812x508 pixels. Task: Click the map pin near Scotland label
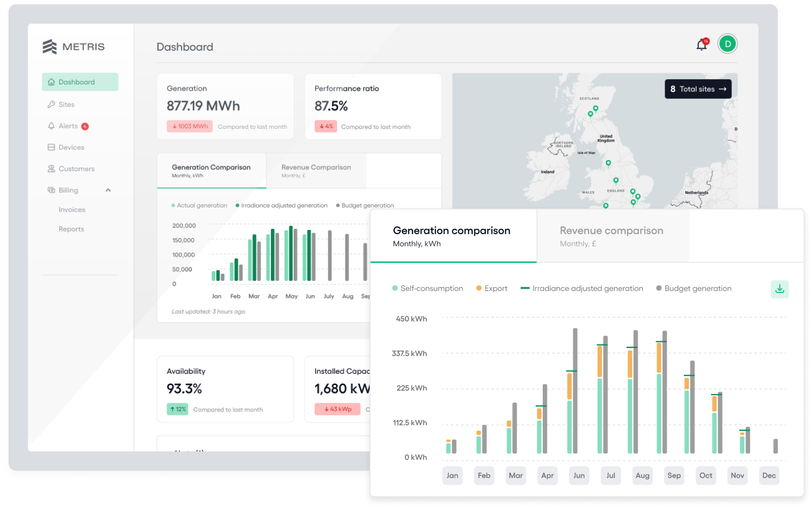point(596,109)
